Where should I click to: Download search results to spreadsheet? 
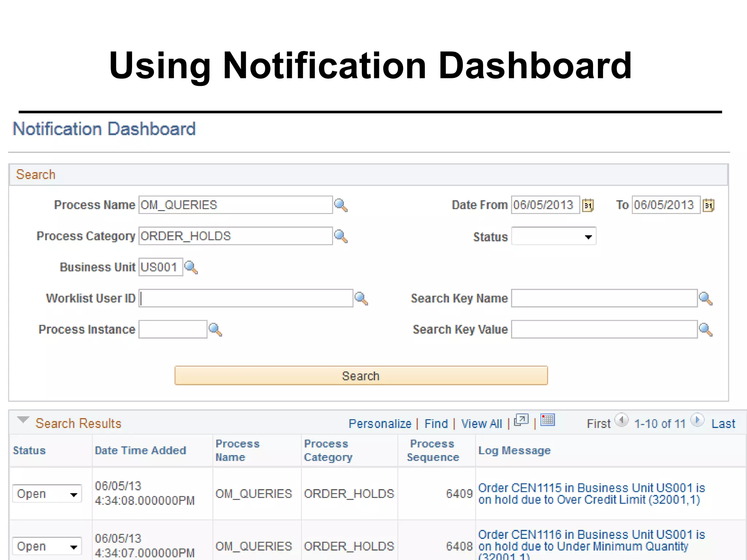click(x=547, y=420)
